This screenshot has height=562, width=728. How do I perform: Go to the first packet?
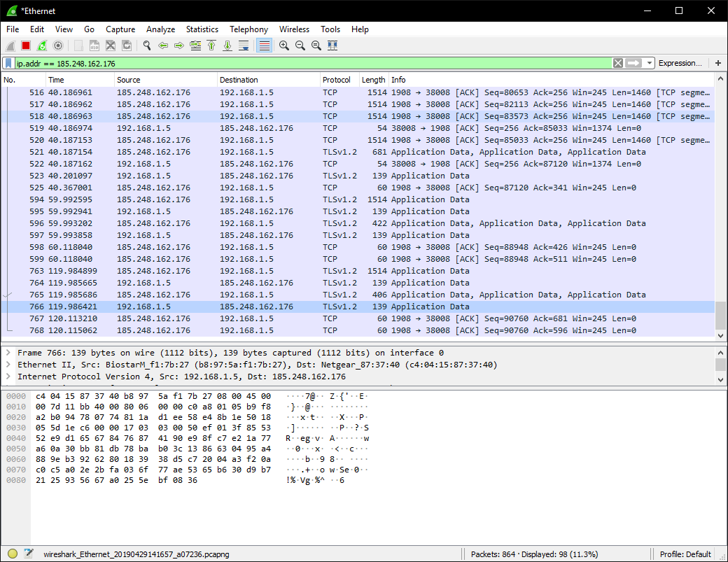coord(211,45)
